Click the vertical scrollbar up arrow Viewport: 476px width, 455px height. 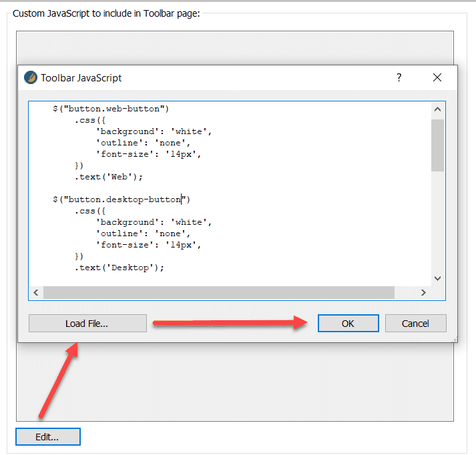(437, 109)
